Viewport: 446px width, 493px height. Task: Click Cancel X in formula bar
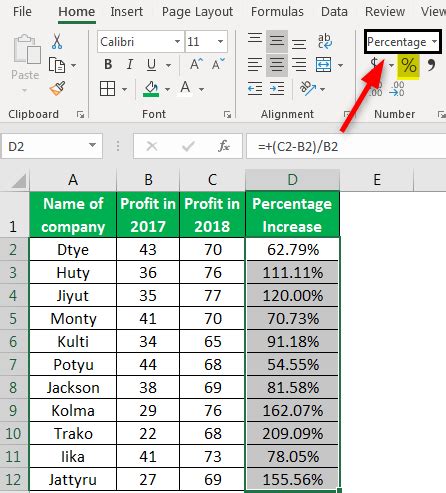click(152, 146)
